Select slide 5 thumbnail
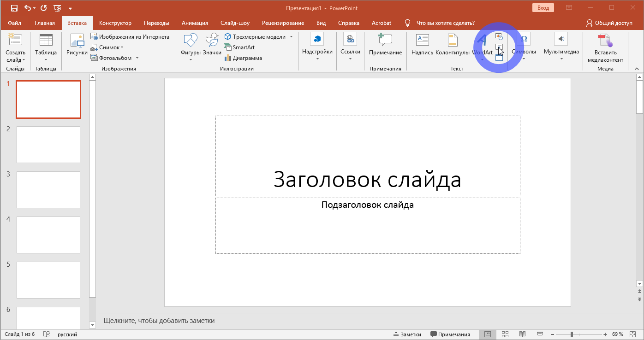Screen dimensions: 644x340 coord(48,280)
